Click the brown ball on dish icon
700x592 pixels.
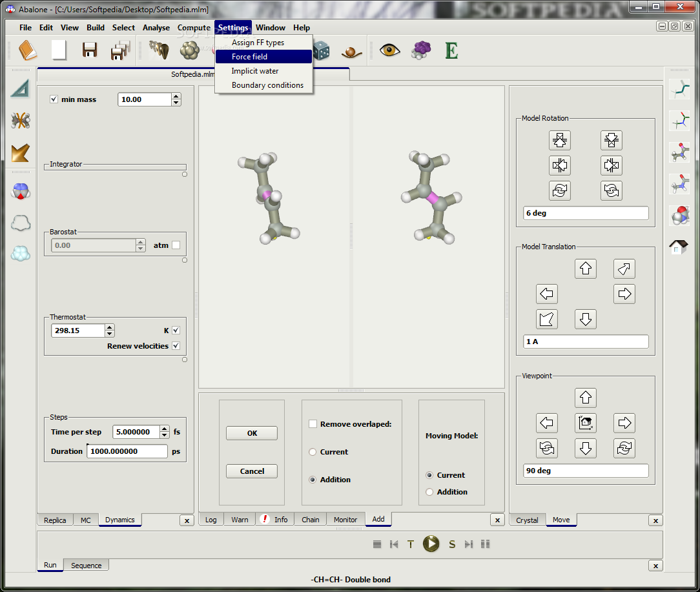(351, 52)
